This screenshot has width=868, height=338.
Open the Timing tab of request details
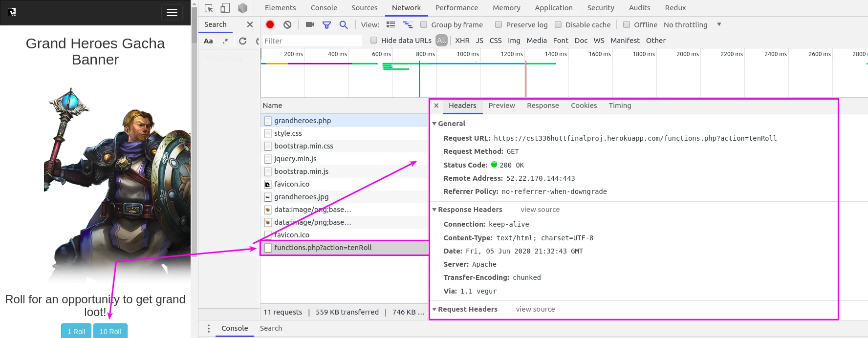(620, 106)
